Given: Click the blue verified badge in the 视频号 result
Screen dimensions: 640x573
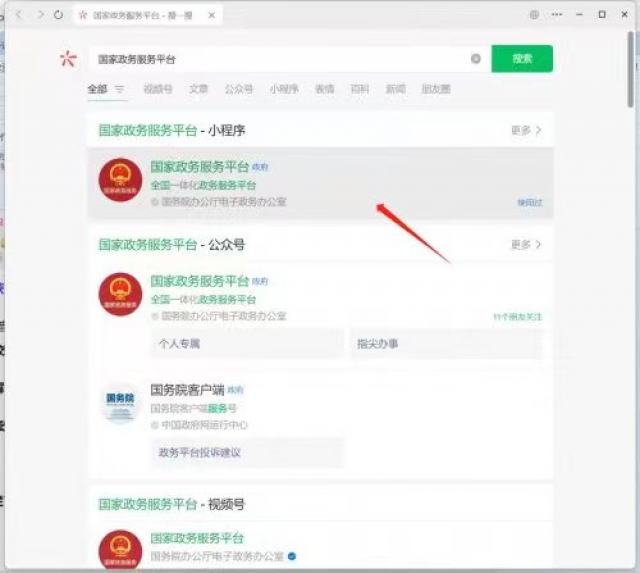Looking at the screenshot, I should tap(292, 556).
